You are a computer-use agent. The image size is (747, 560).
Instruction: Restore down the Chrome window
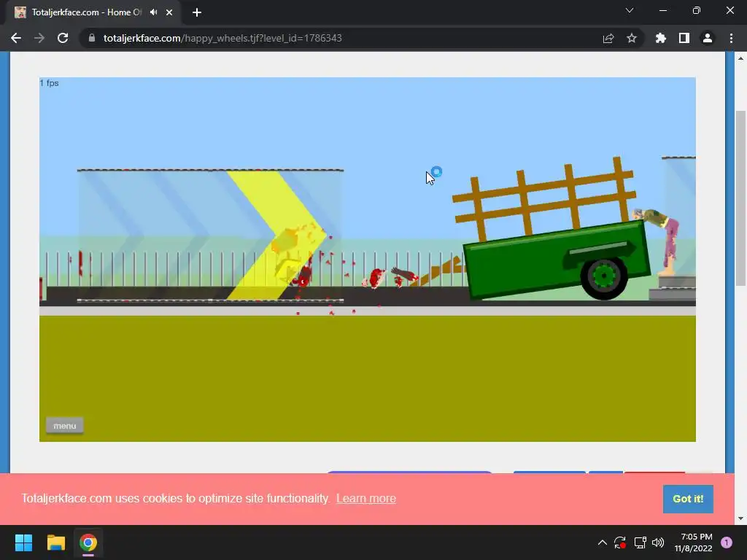pos(697,10)
